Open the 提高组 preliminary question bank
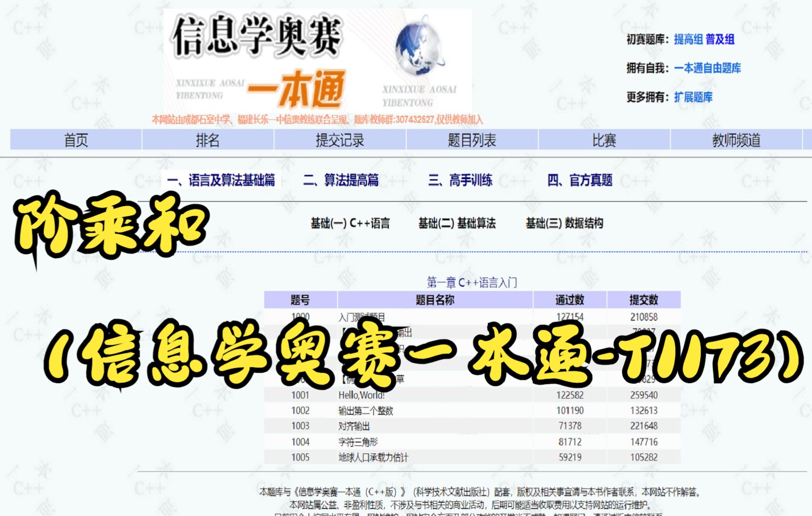Screen dimensions: 812x516 [x=688, y=40]
